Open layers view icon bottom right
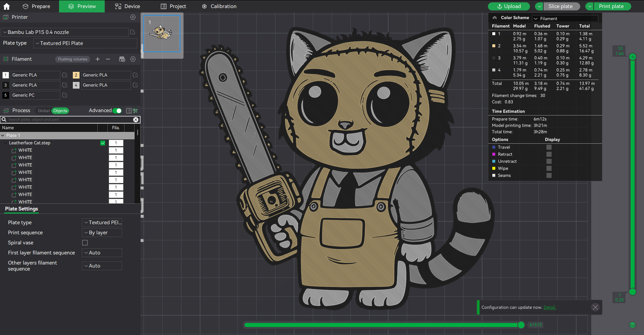644x335 pixels. (x=633, y=325)
